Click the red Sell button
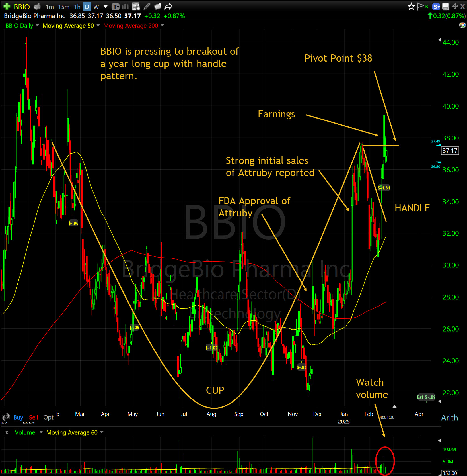Viewport: 467px width, 476px height. click(x=34, y=417)
